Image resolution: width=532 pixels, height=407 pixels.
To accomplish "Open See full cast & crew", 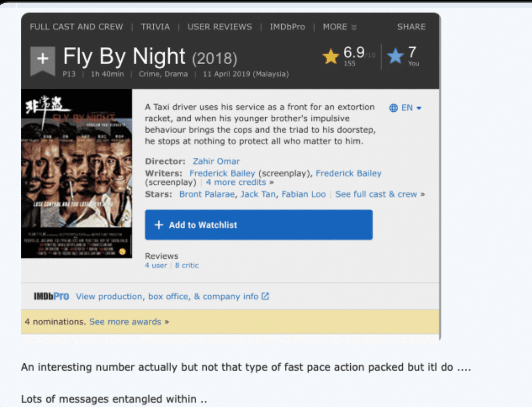I will tap(376, 194).
